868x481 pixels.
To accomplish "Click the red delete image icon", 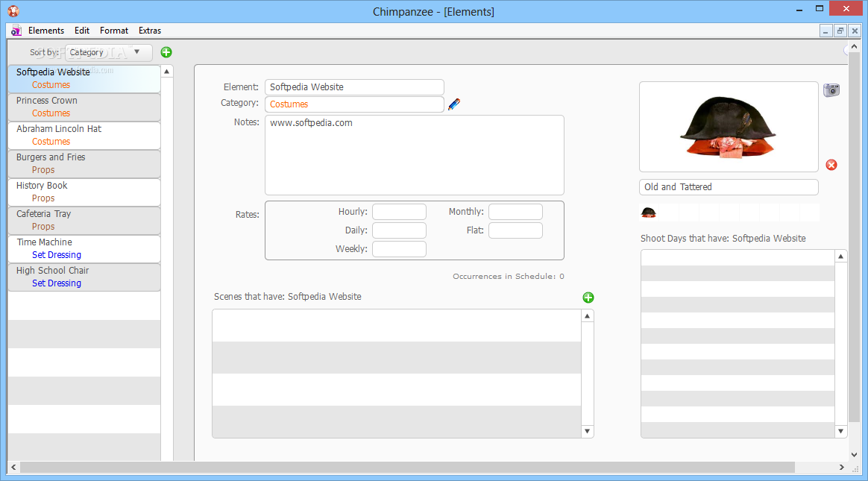I will click(x=831, y=165).
